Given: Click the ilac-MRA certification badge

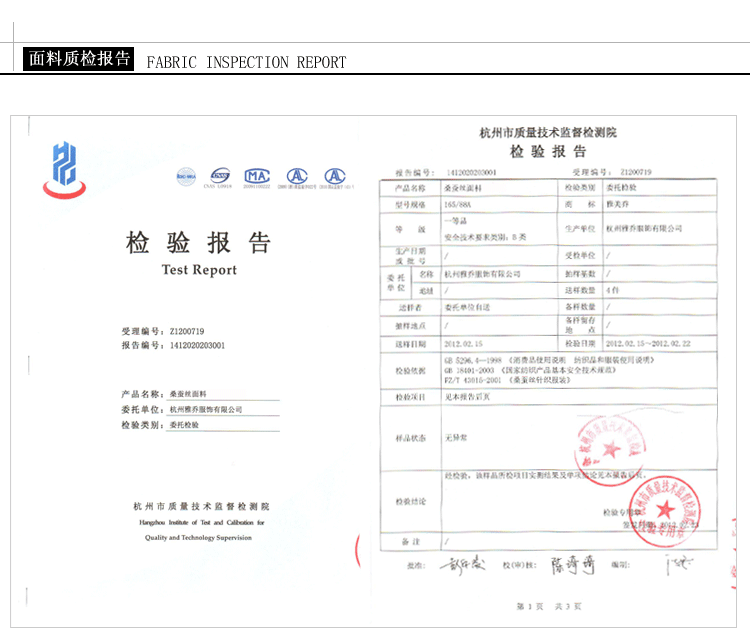Looking at the screenshot, I should click(186, 176).
